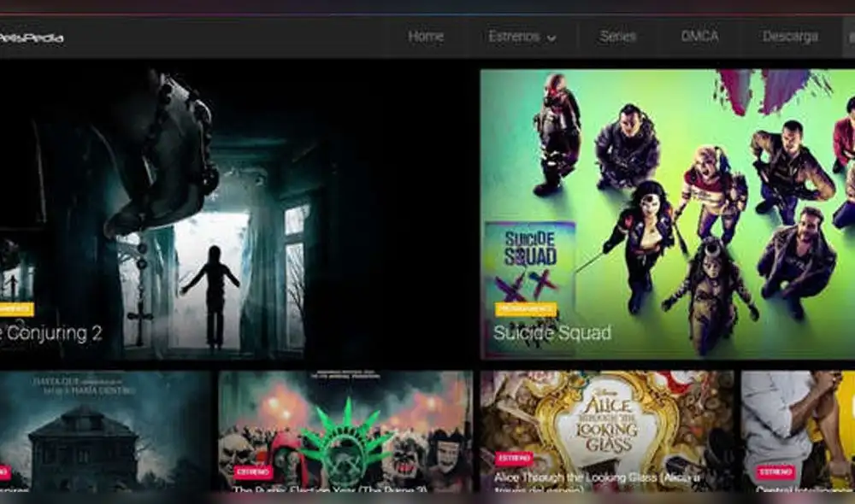Click the small Suicide Squad poster logo
Image resolution: width=855 pixels, height=504 pixels.
[x=529, y=256]
